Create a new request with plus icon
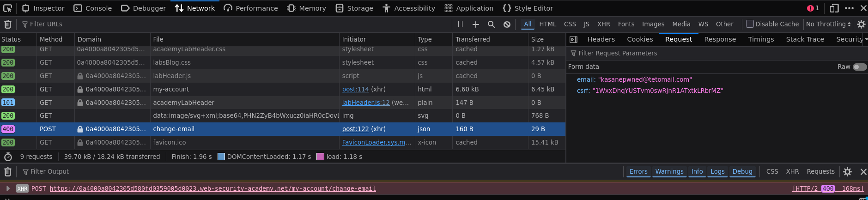This screenshot has height=200, width=868. 476,24
